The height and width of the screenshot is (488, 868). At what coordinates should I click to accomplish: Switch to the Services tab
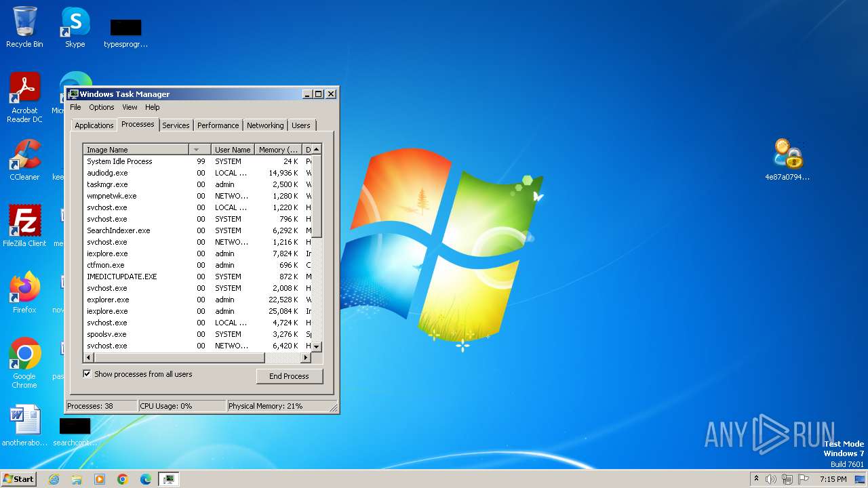[x=176, y=125]
